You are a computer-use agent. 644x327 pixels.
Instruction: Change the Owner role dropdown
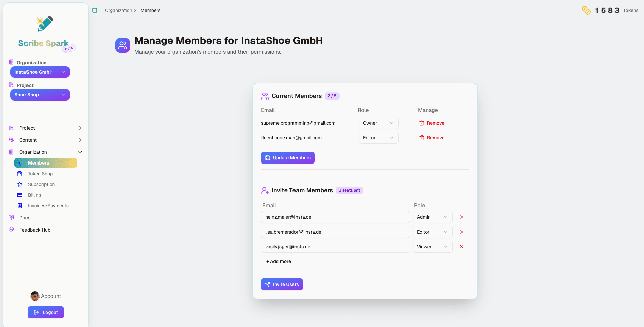click(378, 123)
